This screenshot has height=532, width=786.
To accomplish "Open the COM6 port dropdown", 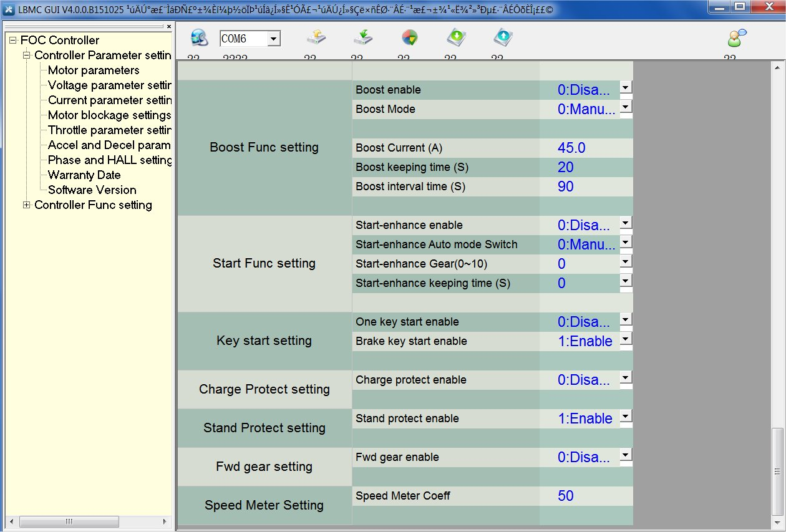I will tap(273, 39).
